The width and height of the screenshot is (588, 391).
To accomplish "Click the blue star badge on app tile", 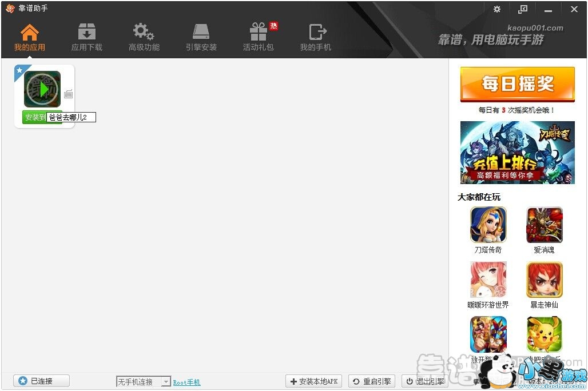I will tap(20, 70).
